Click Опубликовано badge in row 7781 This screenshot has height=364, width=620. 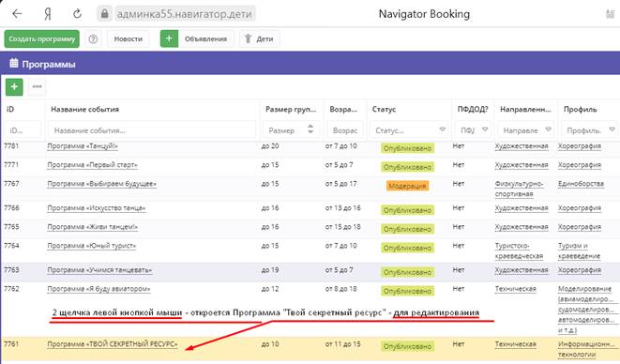point(407,148)
